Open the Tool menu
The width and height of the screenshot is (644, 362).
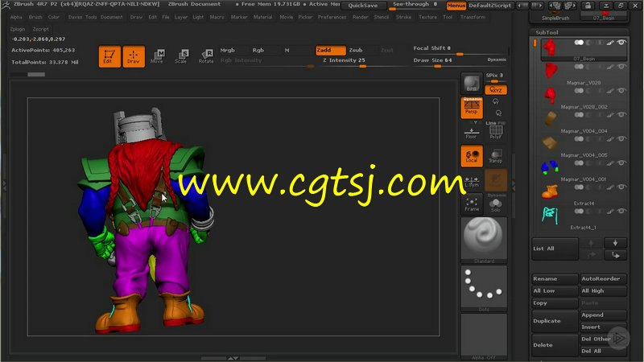[x=448, y=17]
